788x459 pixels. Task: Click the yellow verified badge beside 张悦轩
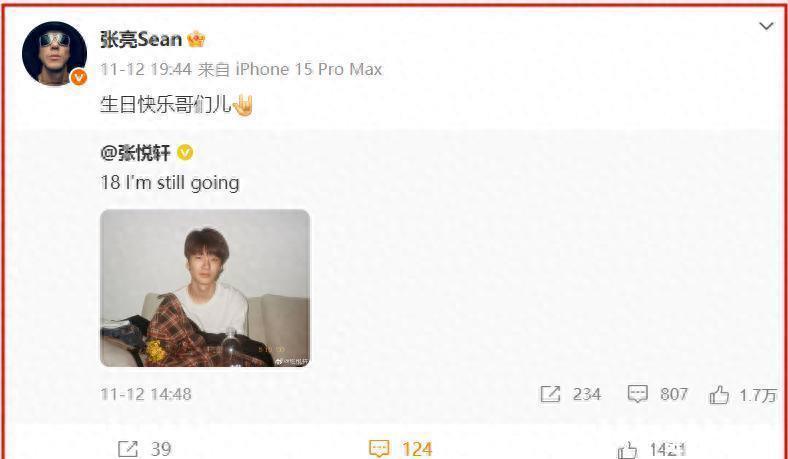pos(185,152)
